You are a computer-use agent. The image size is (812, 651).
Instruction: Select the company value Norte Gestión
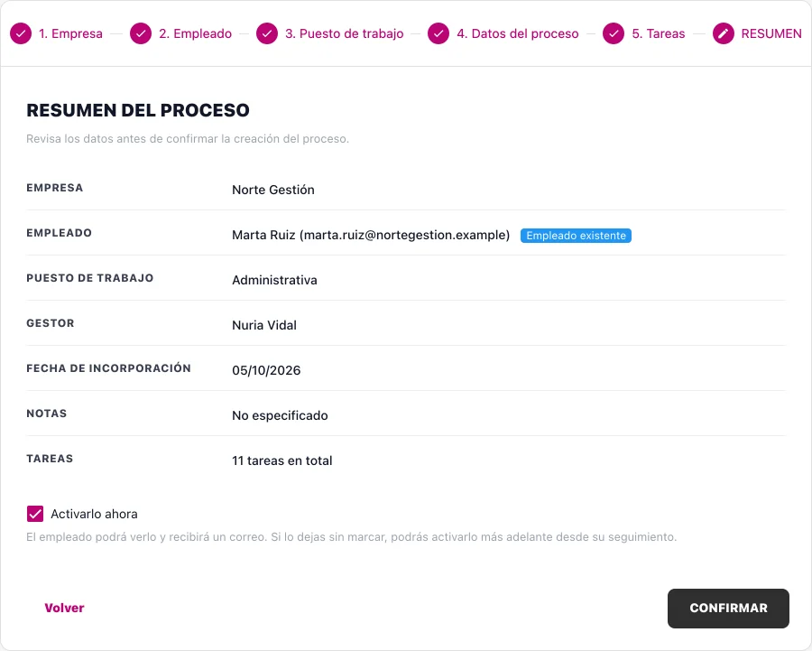coord(273,190)
